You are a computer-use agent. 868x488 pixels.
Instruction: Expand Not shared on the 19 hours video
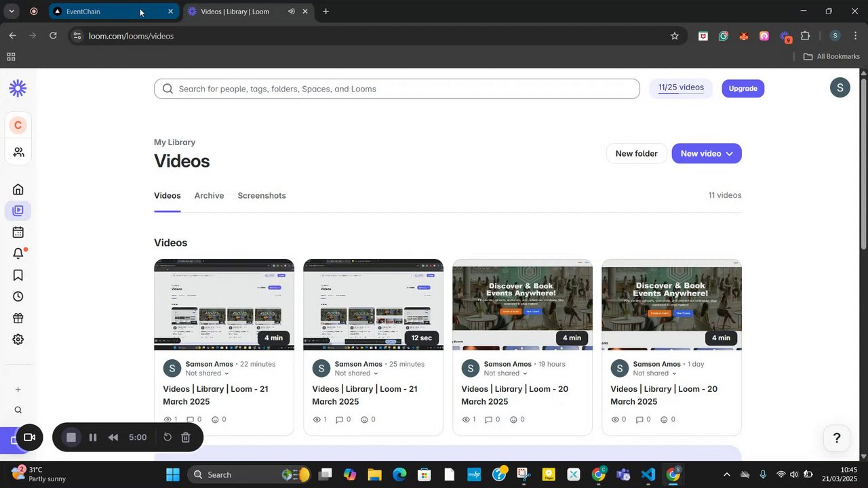pyautogui.click(x=506, y=373)
